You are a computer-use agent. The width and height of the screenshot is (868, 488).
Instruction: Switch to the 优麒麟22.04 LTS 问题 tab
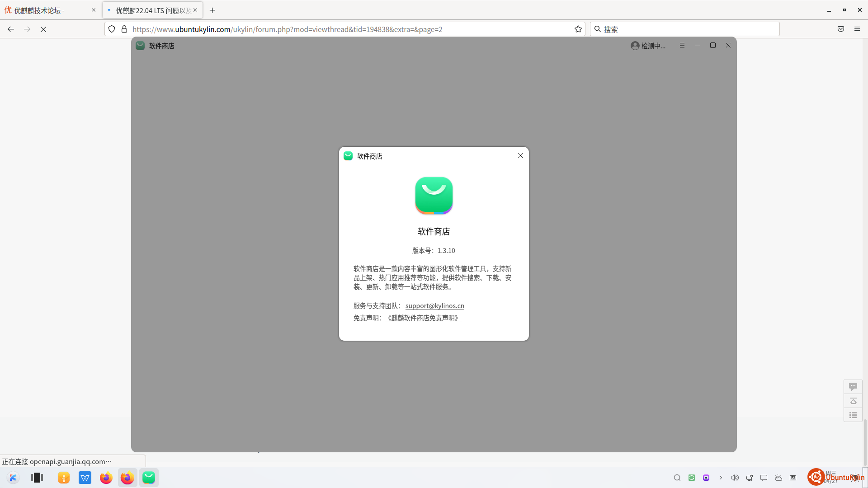click(x=152, y=10)
